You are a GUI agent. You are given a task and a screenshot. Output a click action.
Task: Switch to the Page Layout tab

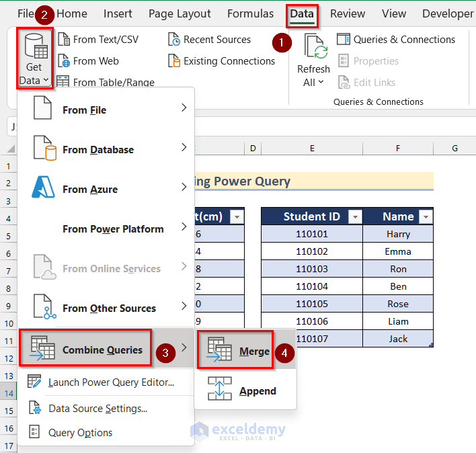(x=180, y=14)
